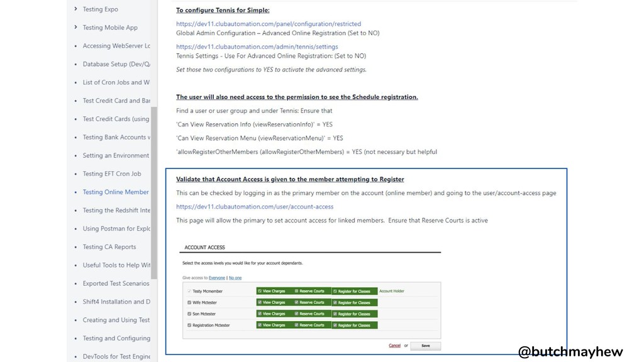This screenshot has width=644, height=362.
Task: Open DevTools for Test Engine sidebar page
Action: [116, 356]
